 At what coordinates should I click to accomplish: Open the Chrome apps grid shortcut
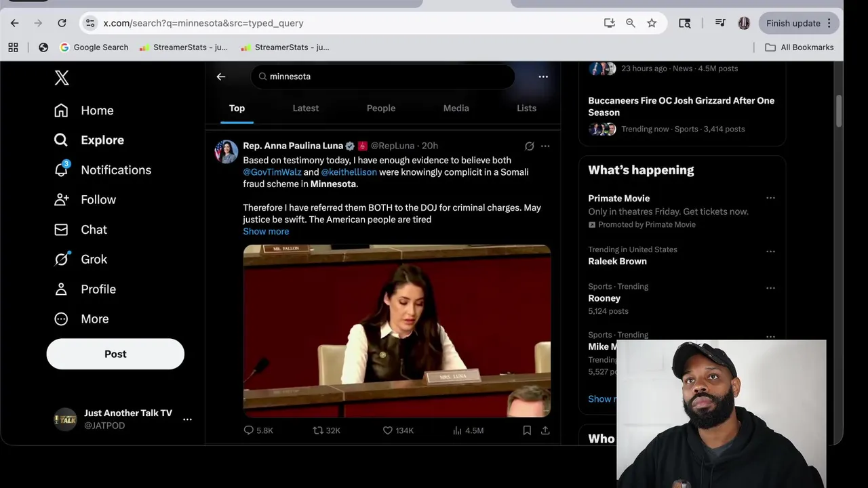click(x=13, y=47)
